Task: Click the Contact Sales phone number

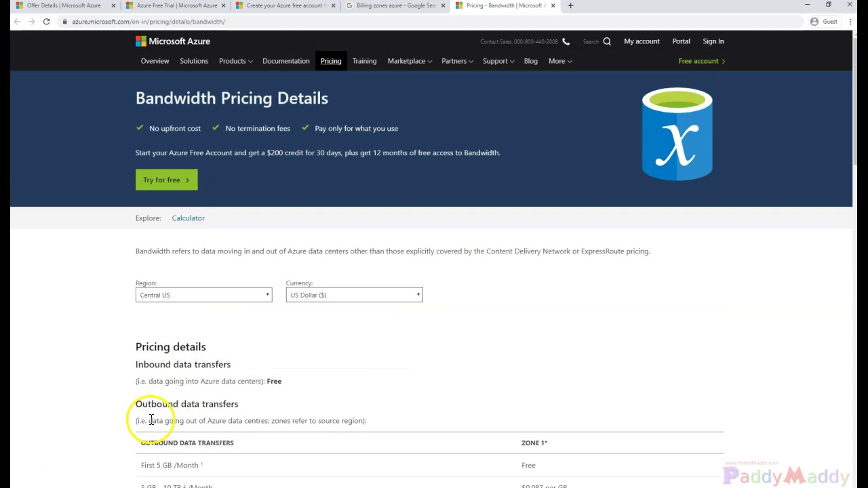Action: (x=536, y=42)
